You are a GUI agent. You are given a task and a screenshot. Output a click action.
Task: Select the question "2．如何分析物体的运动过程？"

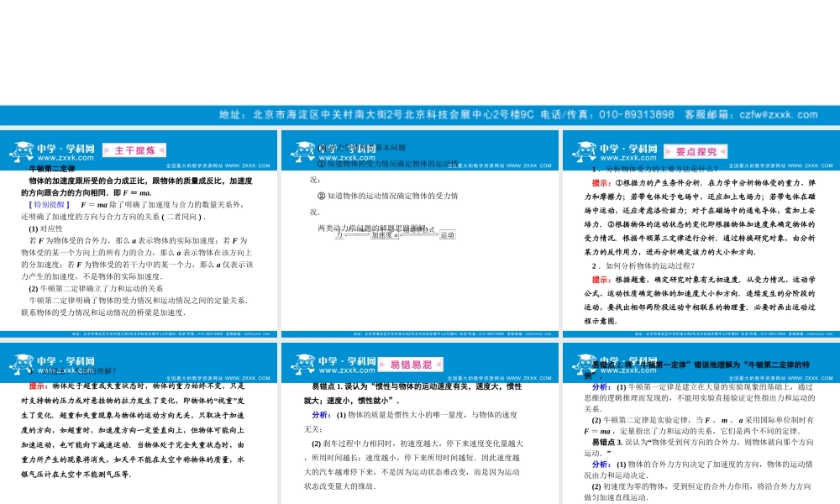coord(643,265)
